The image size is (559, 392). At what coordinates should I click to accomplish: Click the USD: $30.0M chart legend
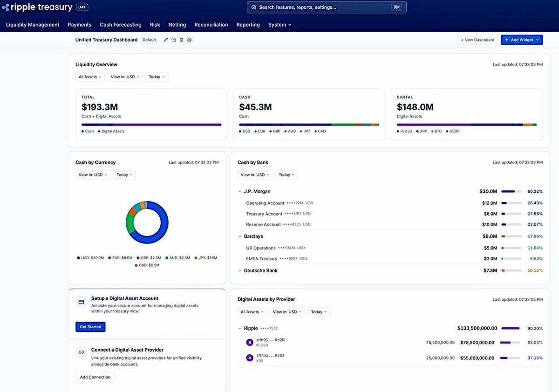click(90, 258)
